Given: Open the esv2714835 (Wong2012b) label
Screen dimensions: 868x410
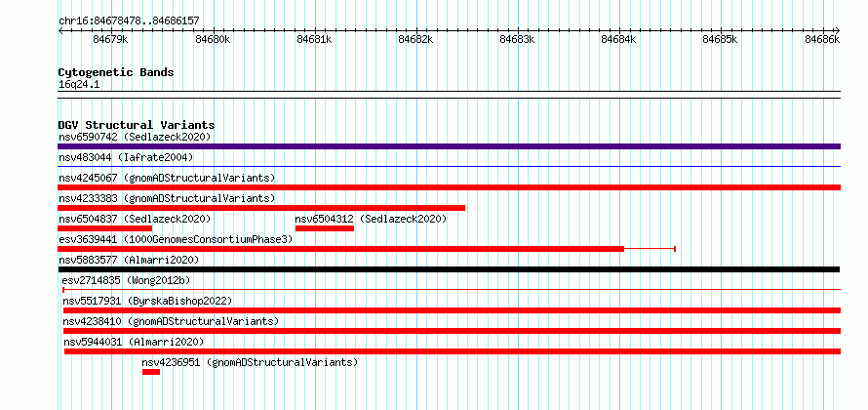Looking at the screenshot, I should [126, 280].
